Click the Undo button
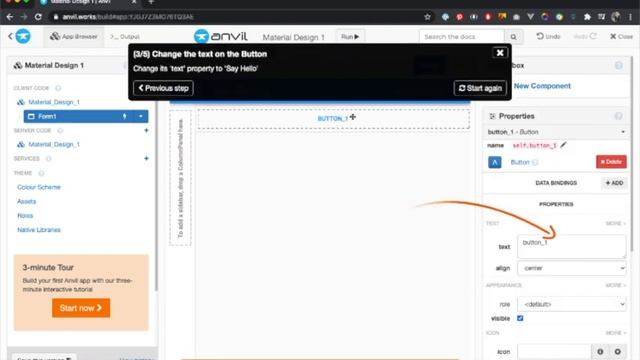Screen dimensions: 640x360 pyautogui.click(x=548, y=36)
